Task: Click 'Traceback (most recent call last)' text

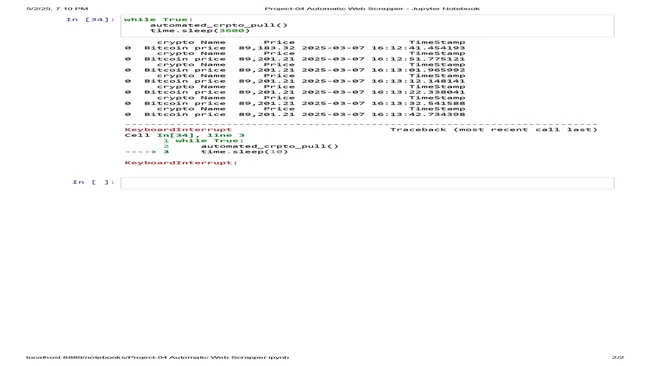Action: [x=494, y=129]
